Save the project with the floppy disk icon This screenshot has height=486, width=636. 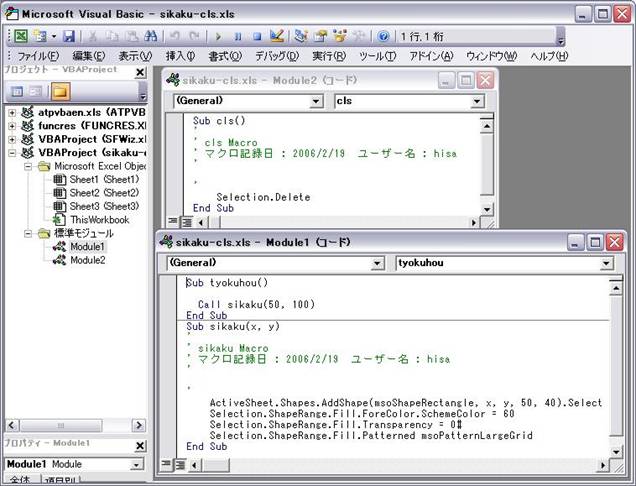point(69,37)
